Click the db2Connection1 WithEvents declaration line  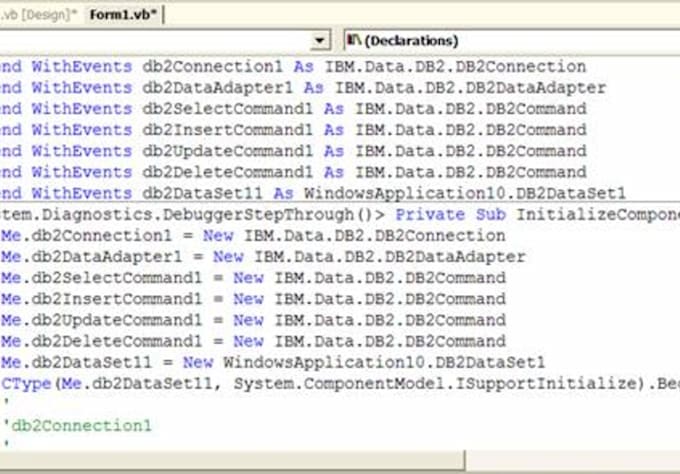pos(293,66)
